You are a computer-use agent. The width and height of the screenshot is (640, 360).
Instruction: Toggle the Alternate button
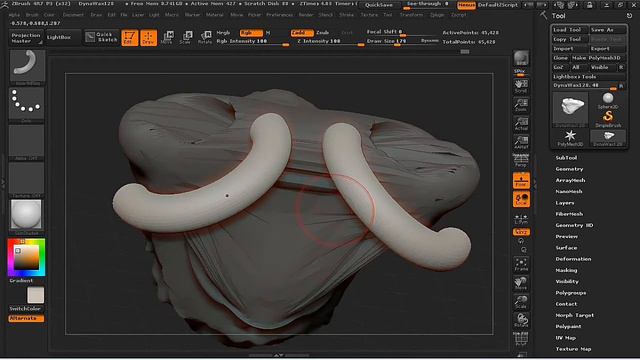pos(26,318)
